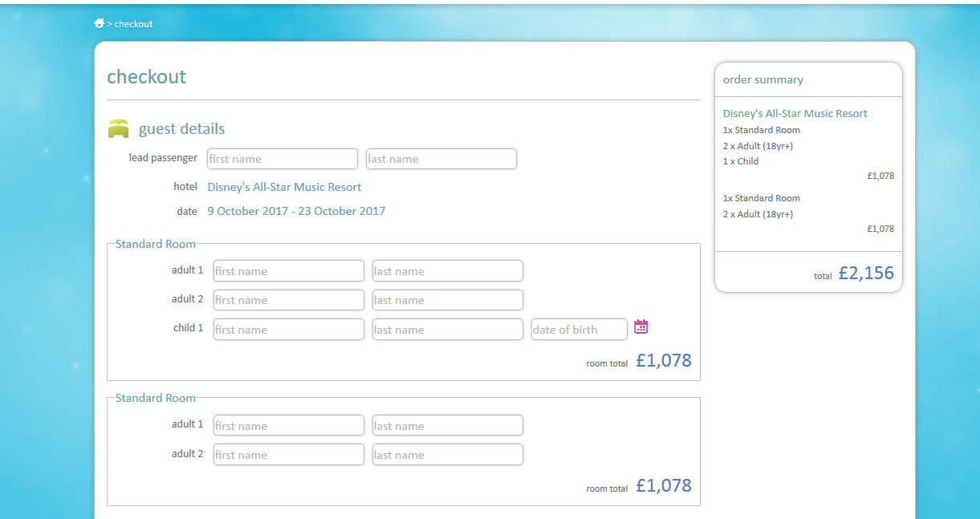The height and width of the screenshot is (519, 980).
Task: Click first room adult 2 first name field
Action: coord(289,300)
